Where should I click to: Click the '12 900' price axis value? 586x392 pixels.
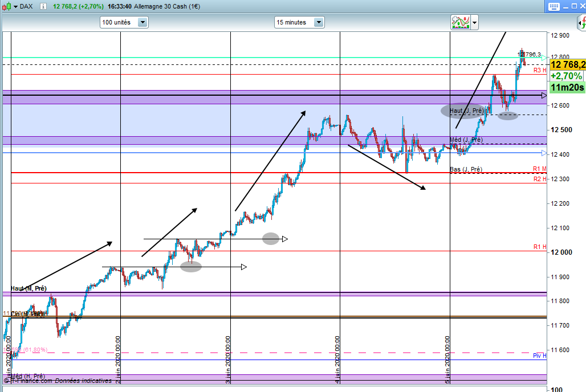pyautogui.click(x=560, y=35)
